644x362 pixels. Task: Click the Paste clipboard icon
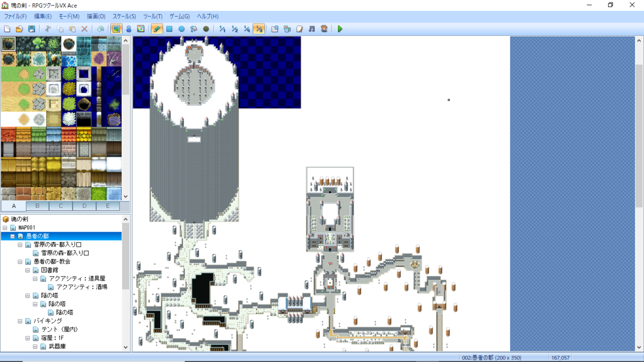(x=72, y=29)
